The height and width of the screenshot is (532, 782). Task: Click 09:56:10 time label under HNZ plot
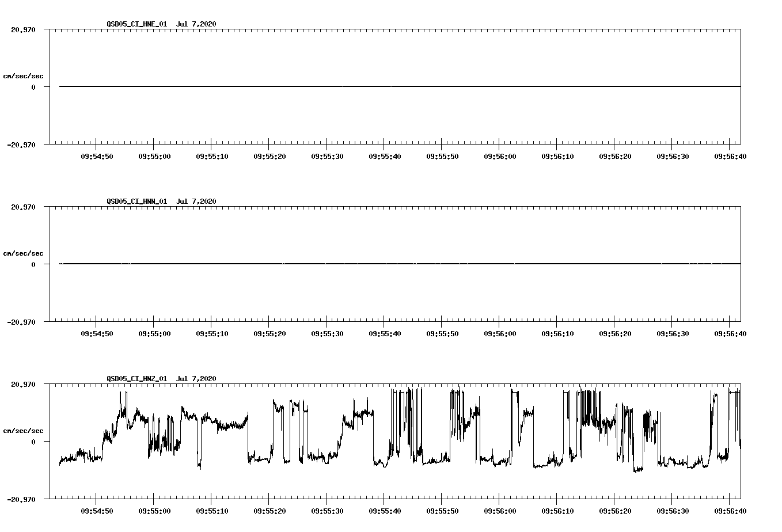pyautogui.click(x=557, y=511)
